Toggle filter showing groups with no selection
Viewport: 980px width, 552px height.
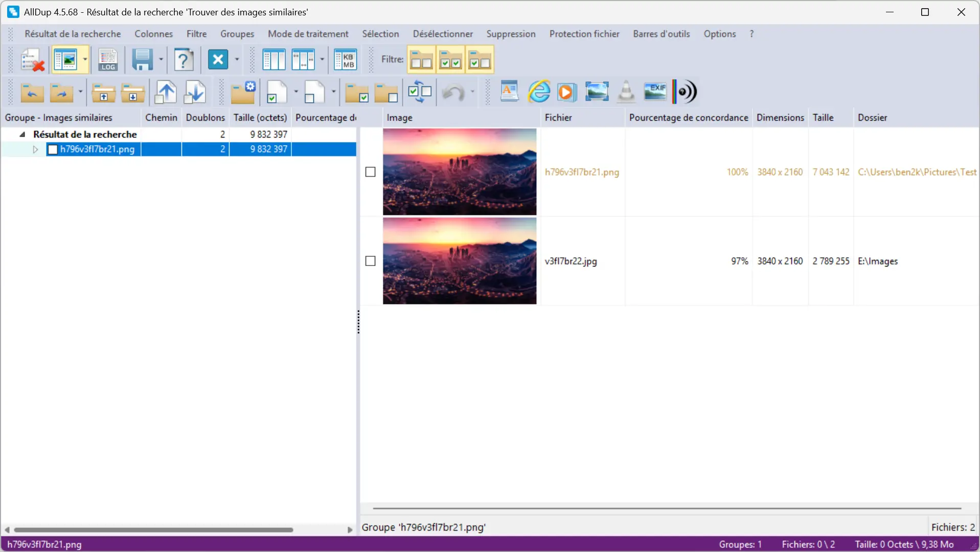[x=421, y=60]
